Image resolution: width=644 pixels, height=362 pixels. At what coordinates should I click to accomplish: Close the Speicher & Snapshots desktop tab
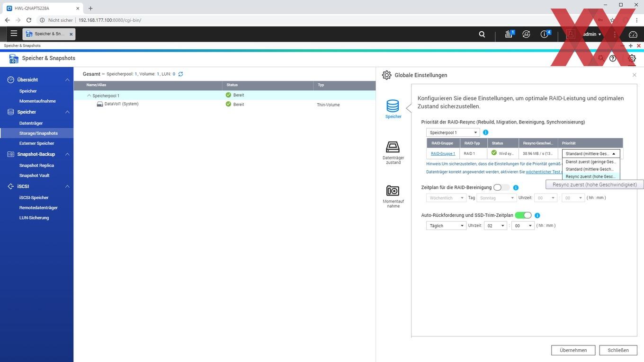(x=72, y=34)
